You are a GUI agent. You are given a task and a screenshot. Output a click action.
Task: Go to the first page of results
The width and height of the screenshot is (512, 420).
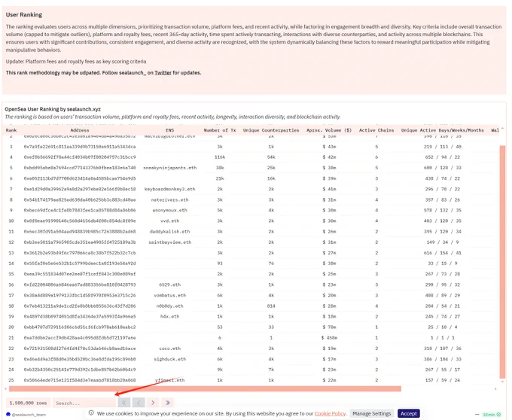coord(124,403)
